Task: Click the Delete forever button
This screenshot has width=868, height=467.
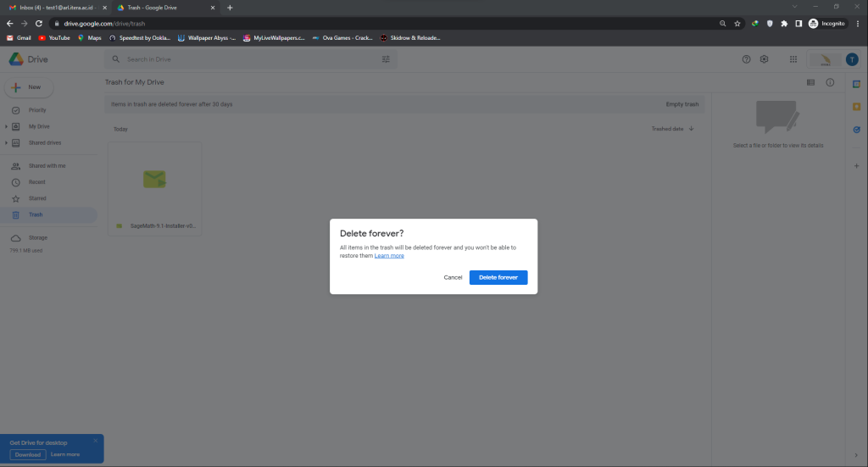Action: 498,277
